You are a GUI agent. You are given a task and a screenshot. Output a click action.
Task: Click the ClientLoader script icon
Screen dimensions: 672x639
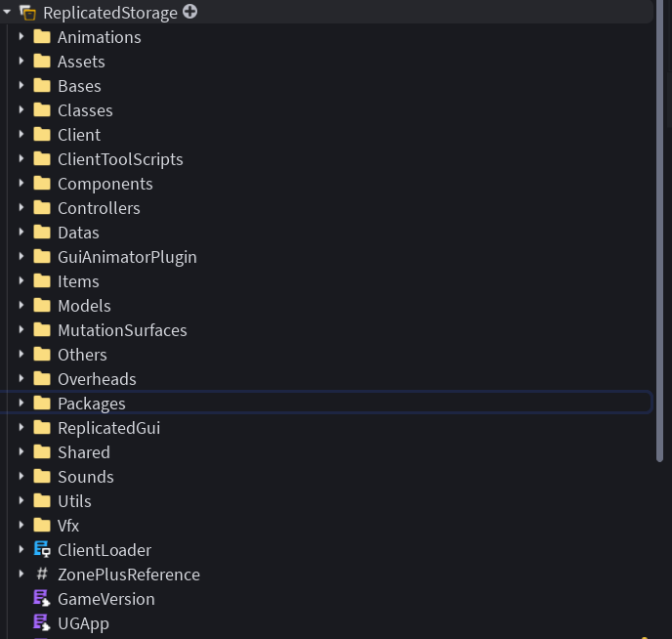42,549
